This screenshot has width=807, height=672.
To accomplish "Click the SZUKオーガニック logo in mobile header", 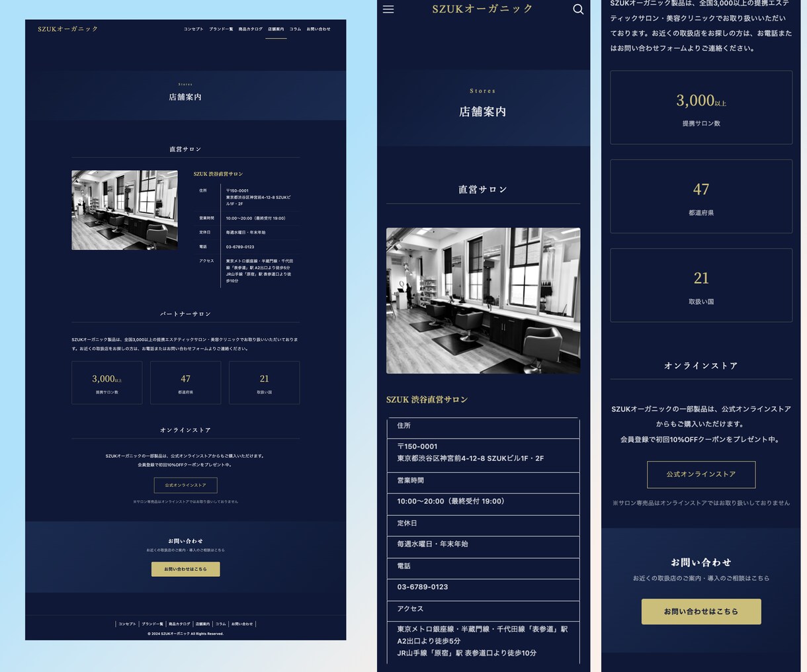I will point(483,9).
